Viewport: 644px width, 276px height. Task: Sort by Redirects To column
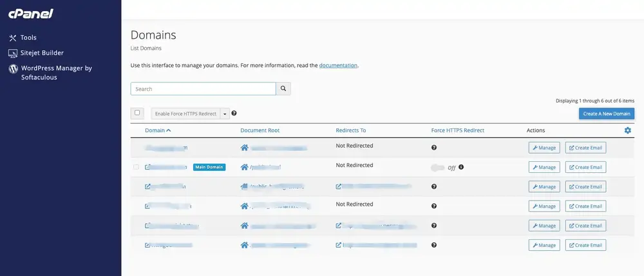(x=351, y=130)
